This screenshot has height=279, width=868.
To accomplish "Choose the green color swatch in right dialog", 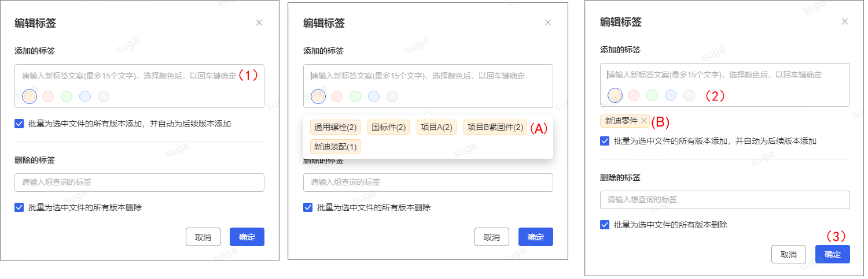I will pyautogui.click(x=652, y=95).
